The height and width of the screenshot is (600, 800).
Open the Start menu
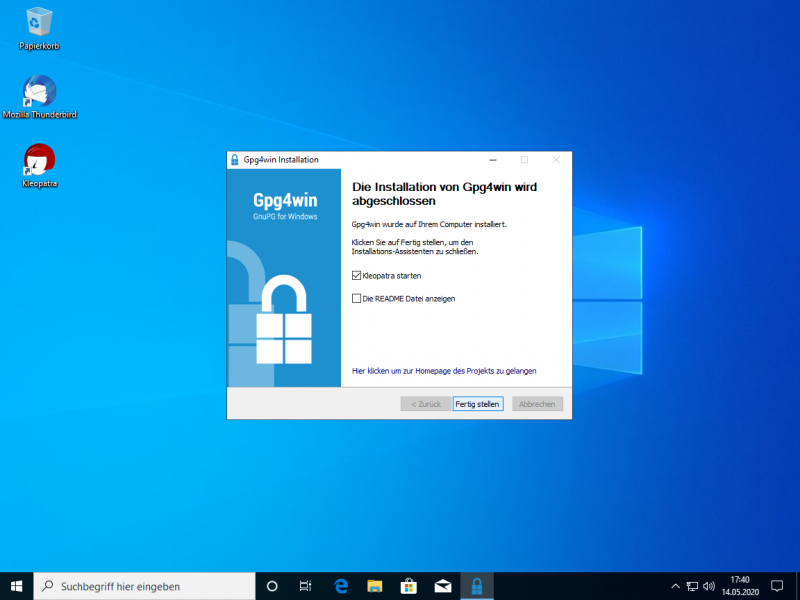pos(15,586)
